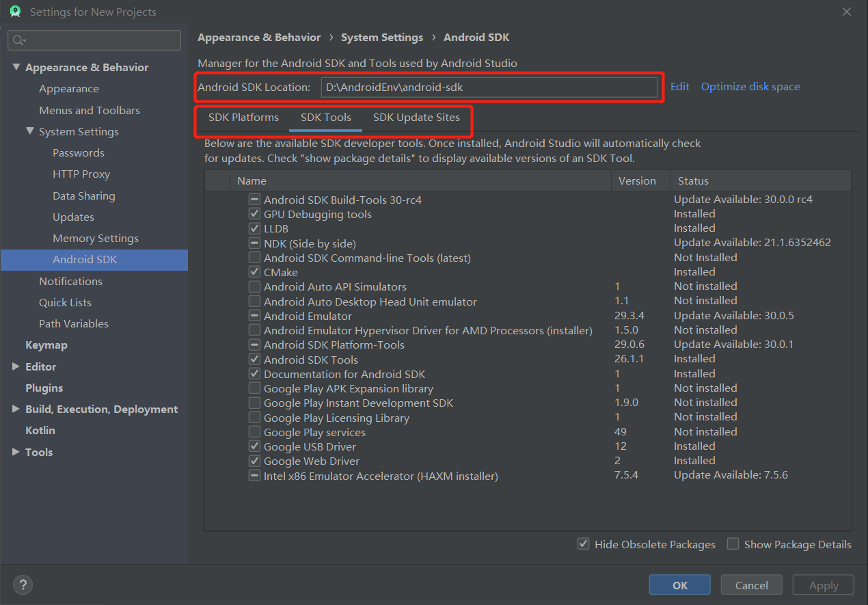Click the Cancel button
The width and height of the screenshot is (868, 605).
pyautogui.click(x=752, y=585)
